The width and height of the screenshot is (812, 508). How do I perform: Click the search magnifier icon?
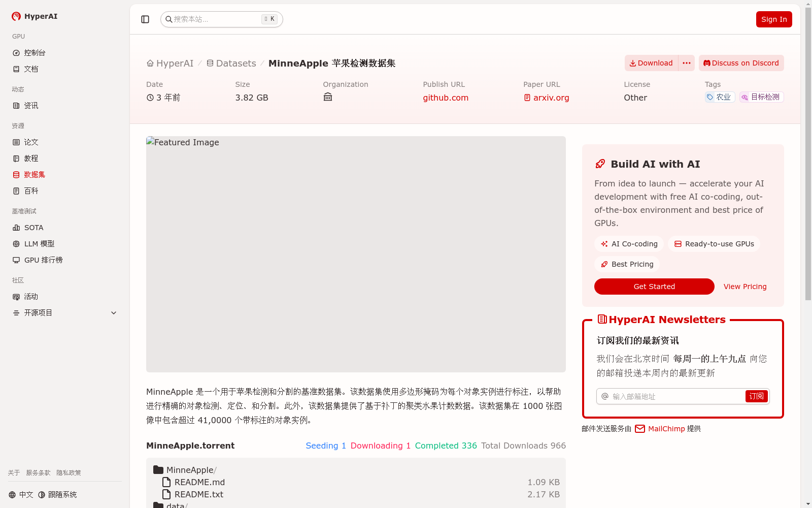click(169, 19)
